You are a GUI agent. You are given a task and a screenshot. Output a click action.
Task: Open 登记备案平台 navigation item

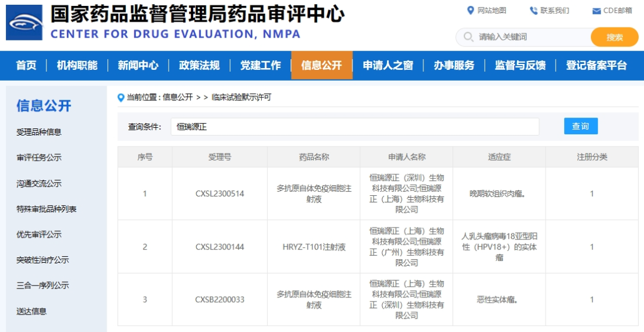point(596,65)
